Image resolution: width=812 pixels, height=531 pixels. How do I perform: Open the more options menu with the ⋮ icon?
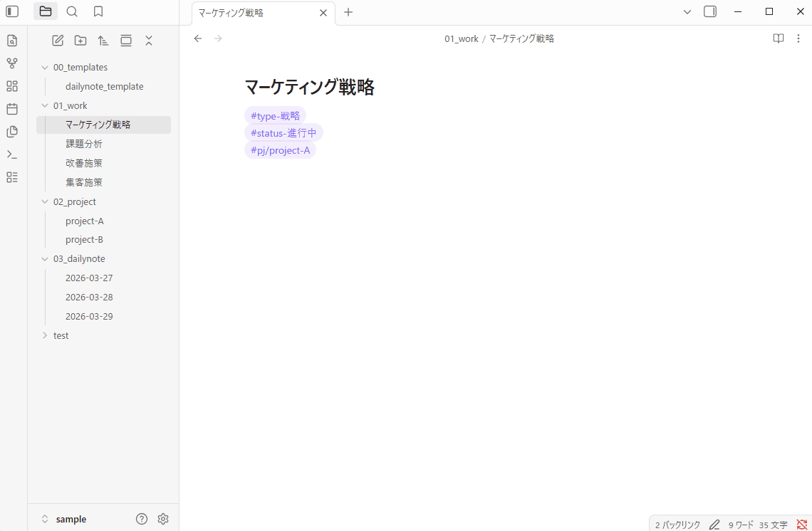click(798, 38)
